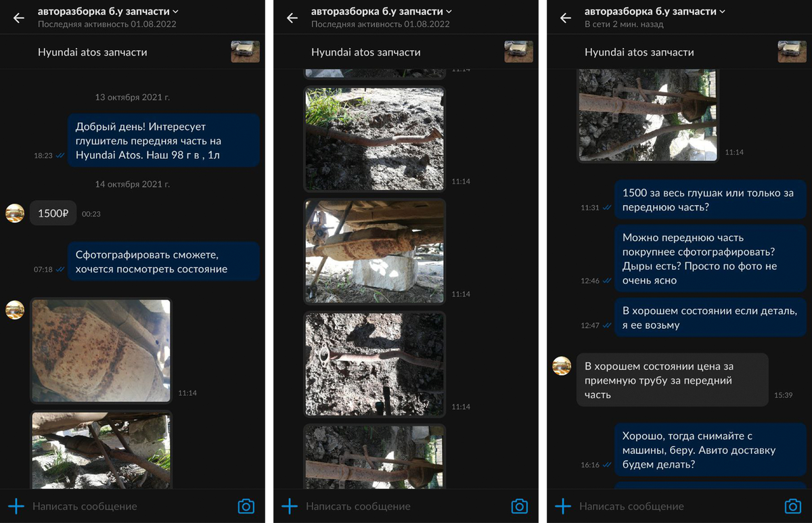
Task: Tap the seller avatar beside the 1500₽ message
Action: click(x=15, y=213)
